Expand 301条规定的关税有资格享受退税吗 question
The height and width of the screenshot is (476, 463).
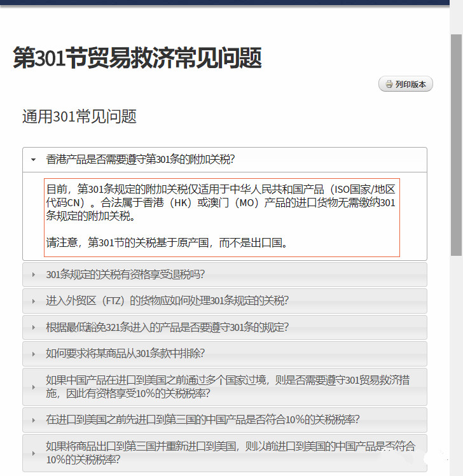[x=125, y=275]
